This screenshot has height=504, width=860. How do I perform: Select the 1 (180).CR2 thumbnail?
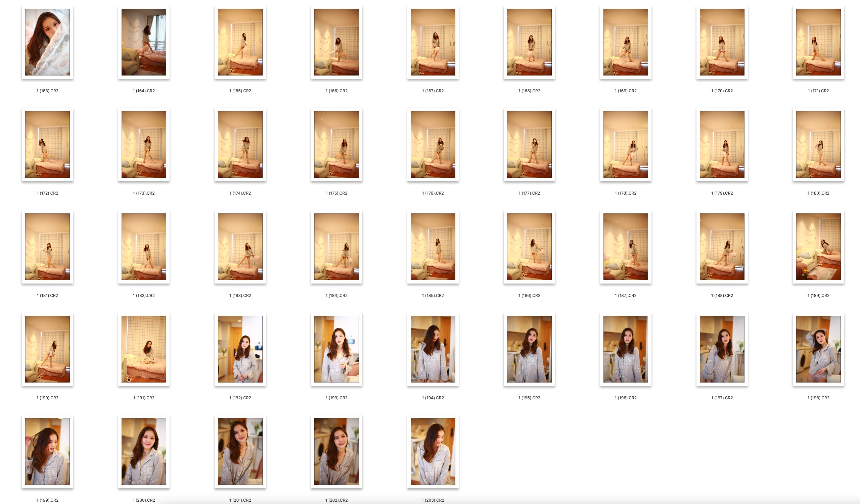[818, 144]
